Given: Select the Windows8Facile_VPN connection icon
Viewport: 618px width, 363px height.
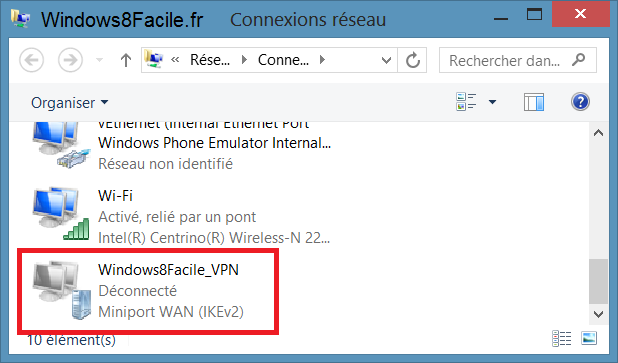Looking at the screenshot, I should pos(61,289).
